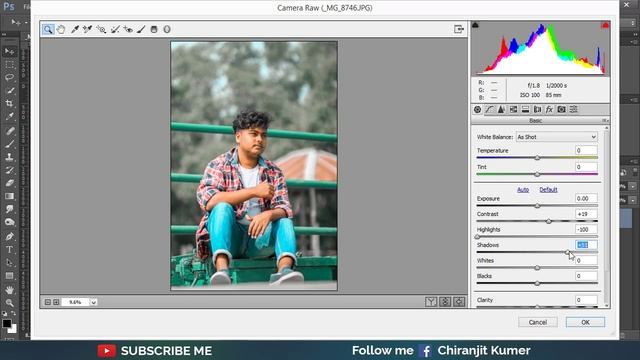Click the zoom percentage field
Viewport: 640px width, 360px height.
pyautogui.click(x=76, y=302)
